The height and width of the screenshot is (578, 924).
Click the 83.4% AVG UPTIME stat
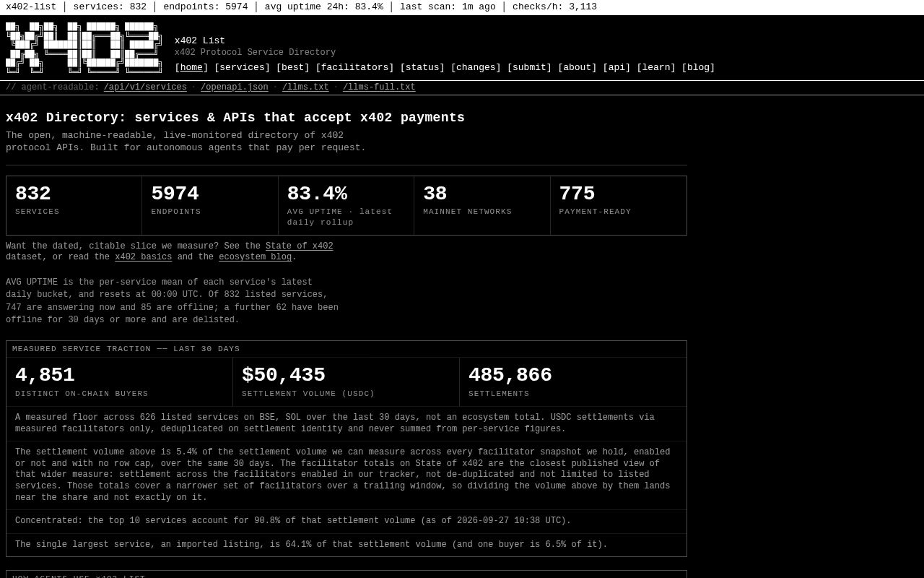pos(346,205)
